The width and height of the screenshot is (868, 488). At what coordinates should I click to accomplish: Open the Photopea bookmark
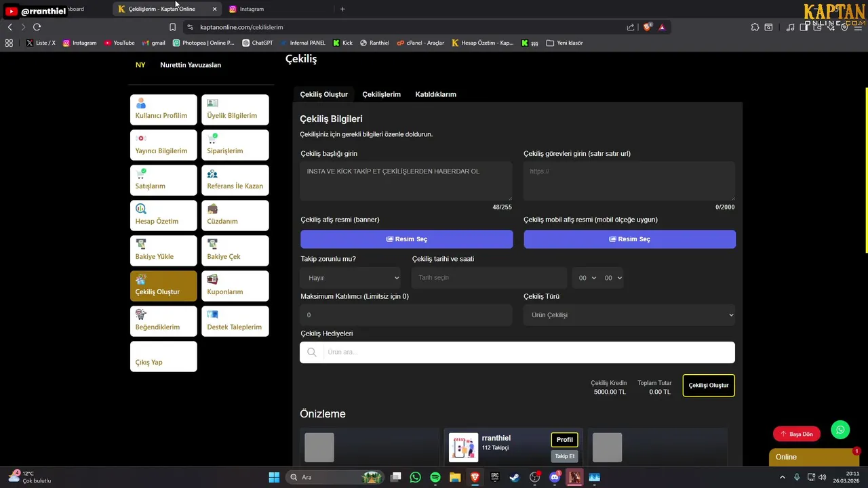click(203, 43)
